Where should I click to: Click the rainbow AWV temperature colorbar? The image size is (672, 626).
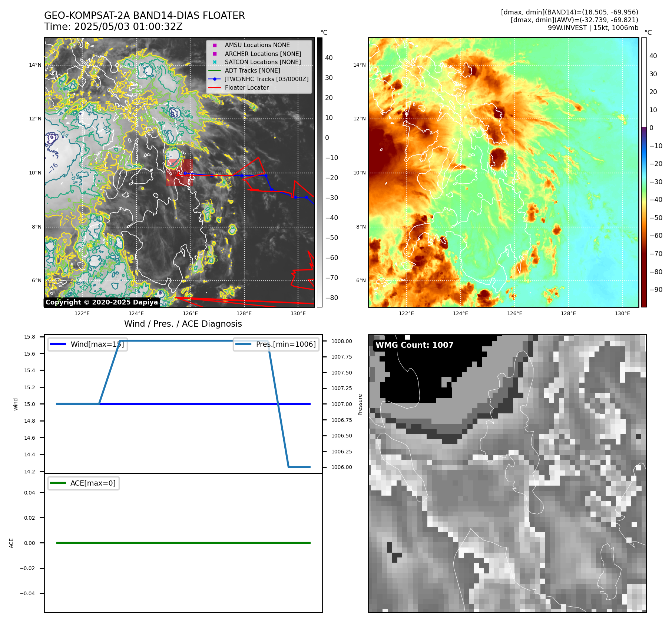644,172
